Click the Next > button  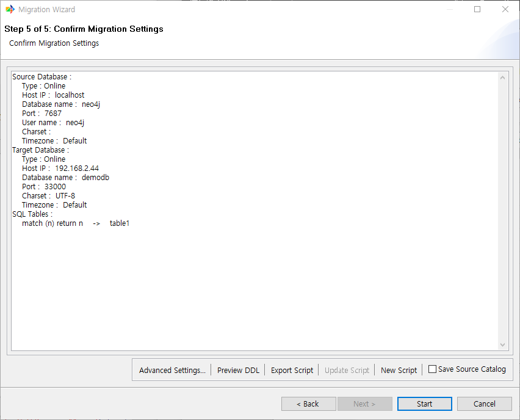pyautogui.click(x=364, y=404)
